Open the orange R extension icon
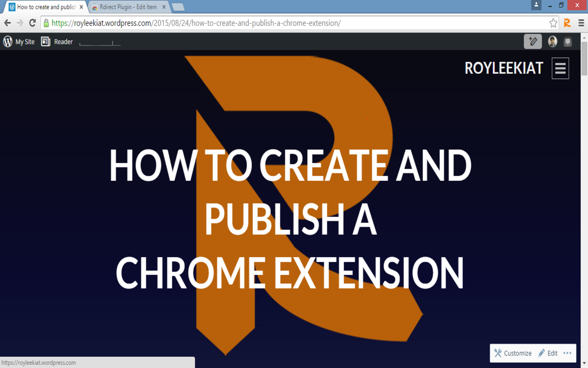This screenshot has height=368, width=588. tap(567, 23)
